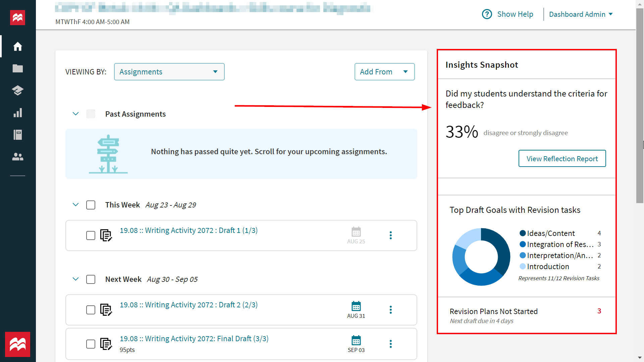Open the class roster people icon
This screenshot has width=644, height=362.
point(17,157)
